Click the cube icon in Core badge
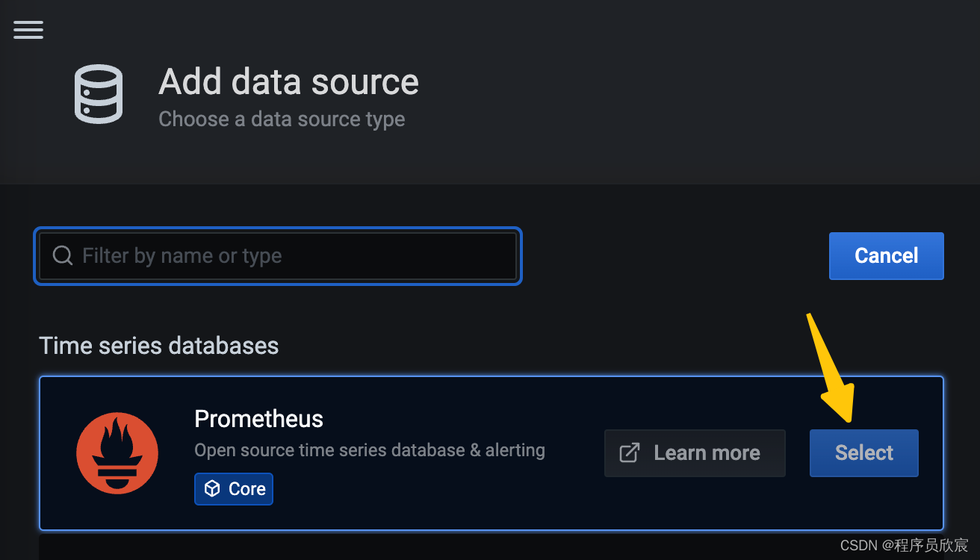This screenshot has width=980, height=560. [213, 489]
